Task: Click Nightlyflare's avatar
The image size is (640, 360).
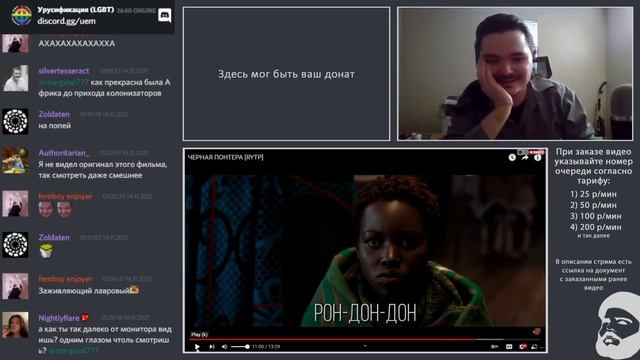Action: (16, 325)
